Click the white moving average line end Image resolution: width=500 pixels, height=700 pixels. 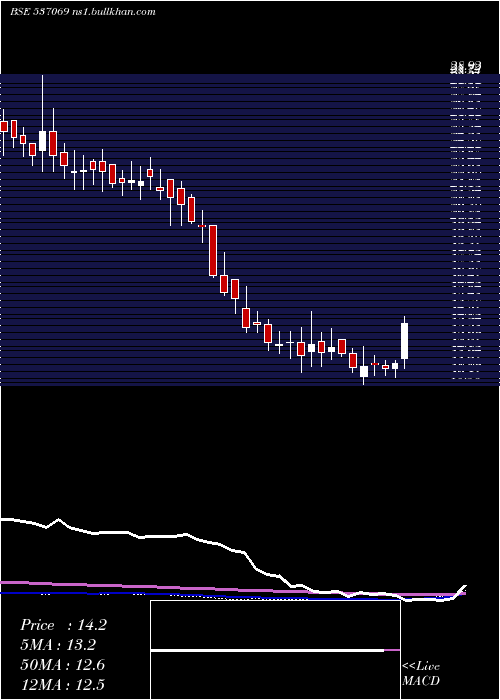tap(463, 588)
